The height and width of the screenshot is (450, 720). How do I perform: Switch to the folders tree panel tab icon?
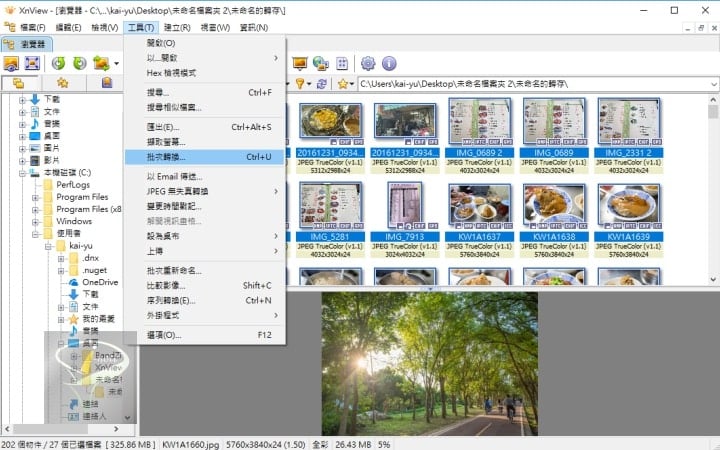[x=18, y=83]
